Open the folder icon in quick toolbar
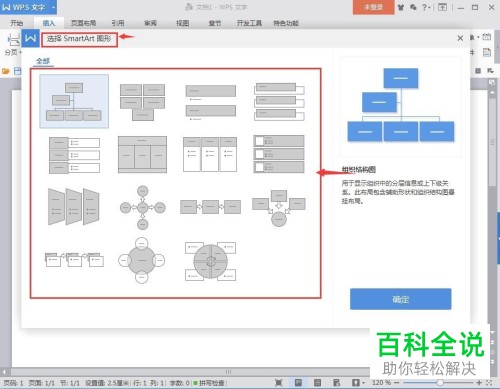This screenshot has width=500, height=389. click(6, 71)
